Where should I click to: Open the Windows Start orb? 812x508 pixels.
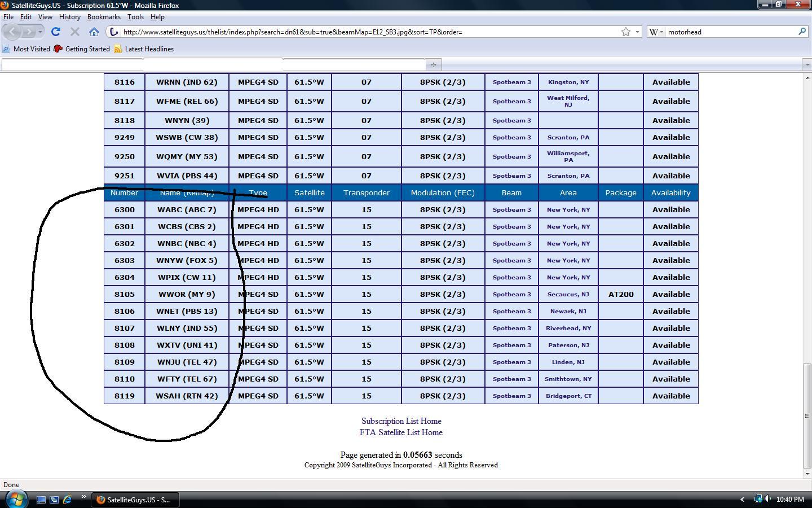point(15,499)
